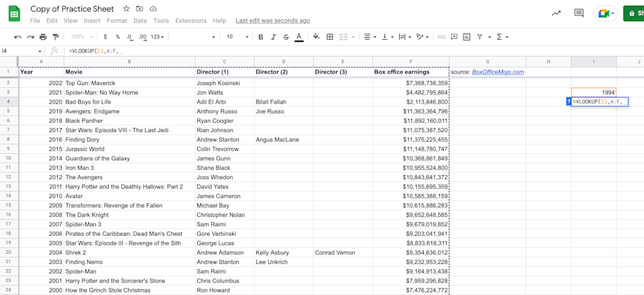Expand the merge cells options arrow
Viewport: 644px width, 295px height.
tap(353, 37)
